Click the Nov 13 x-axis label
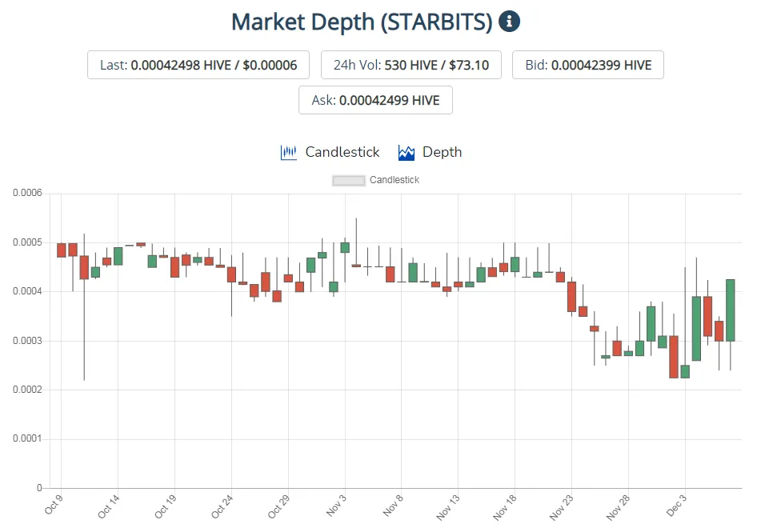 click(448, 506)
